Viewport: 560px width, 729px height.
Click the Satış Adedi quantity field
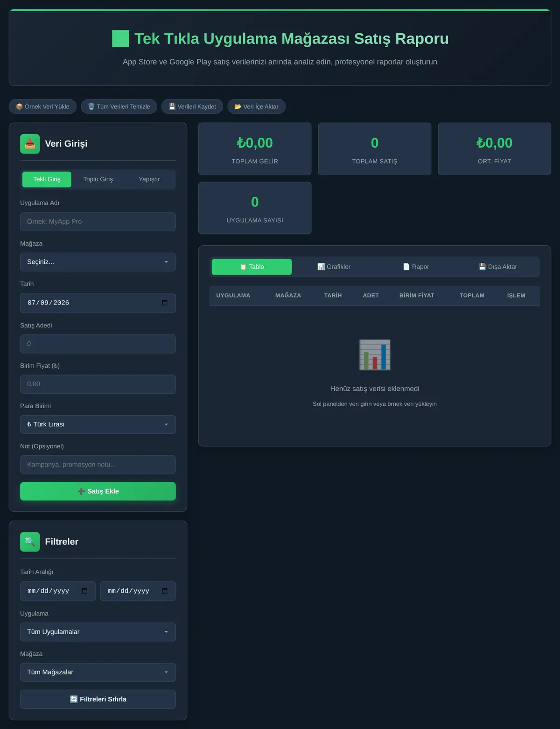pos(98,344)
